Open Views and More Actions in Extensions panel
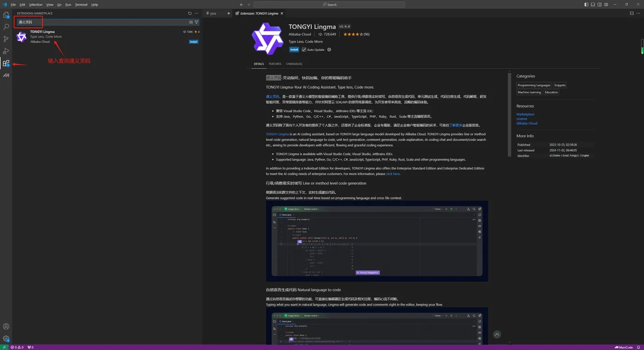644x350 pixels. (x=196, y=13)
